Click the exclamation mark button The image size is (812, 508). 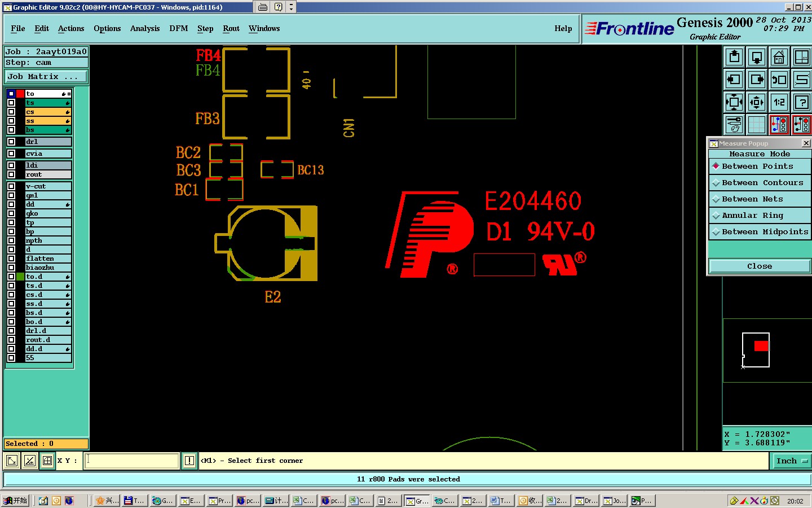pyautogui.click(x=189, y=461)
